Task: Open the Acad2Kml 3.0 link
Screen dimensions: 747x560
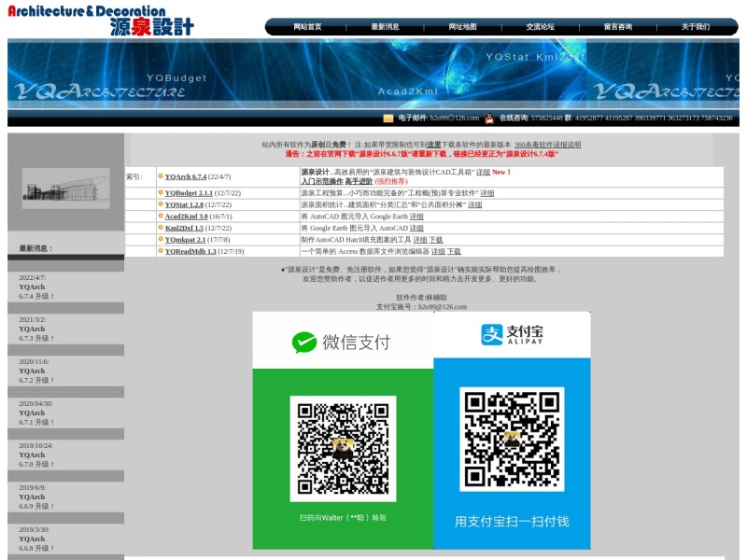Action: pyautogui.click(x=186, y=217)
